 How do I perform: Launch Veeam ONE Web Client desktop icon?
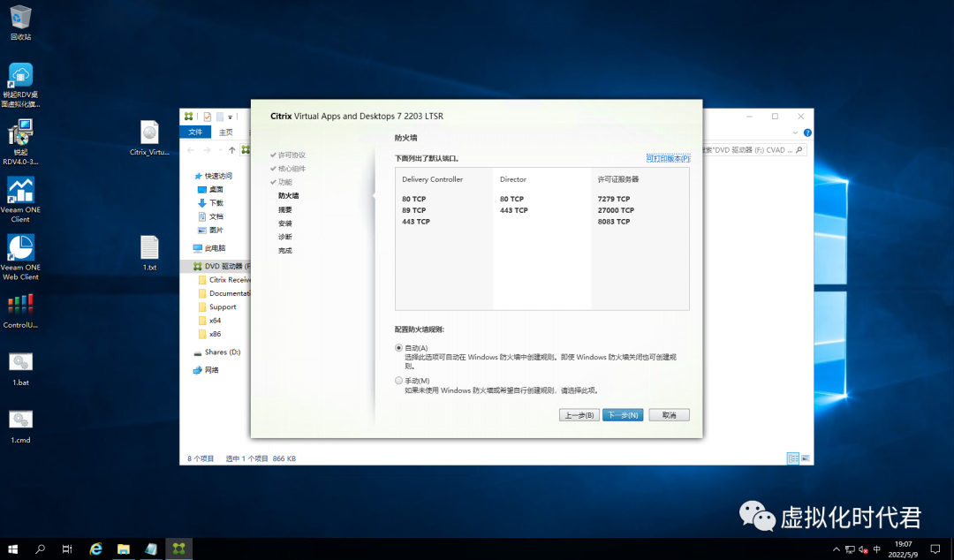pyautogui.click(x=20, y=258)
